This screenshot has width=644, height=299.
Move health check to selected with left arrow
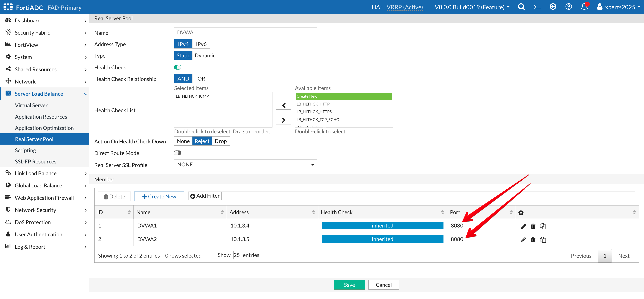click(283, 105)
